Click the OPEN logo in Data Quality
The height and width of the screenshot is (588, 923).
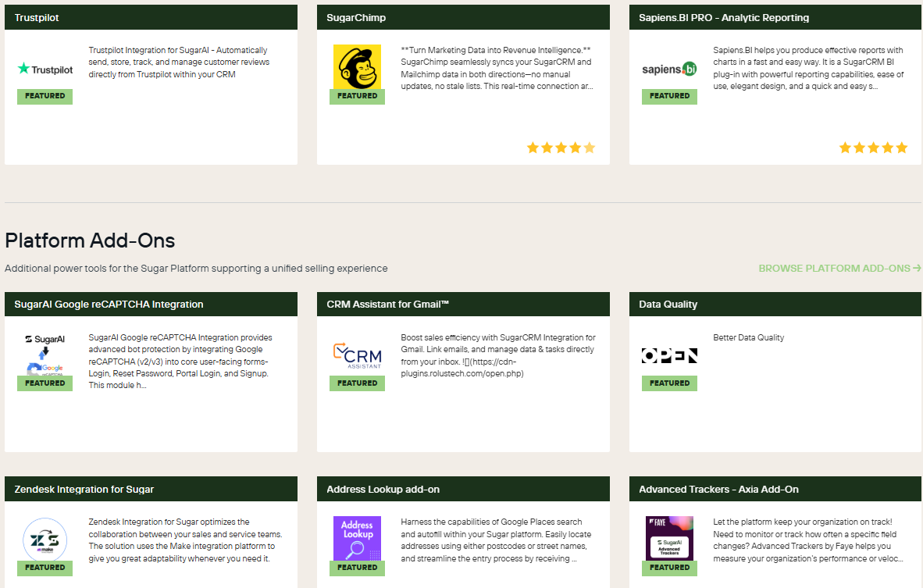click(669, 355)
